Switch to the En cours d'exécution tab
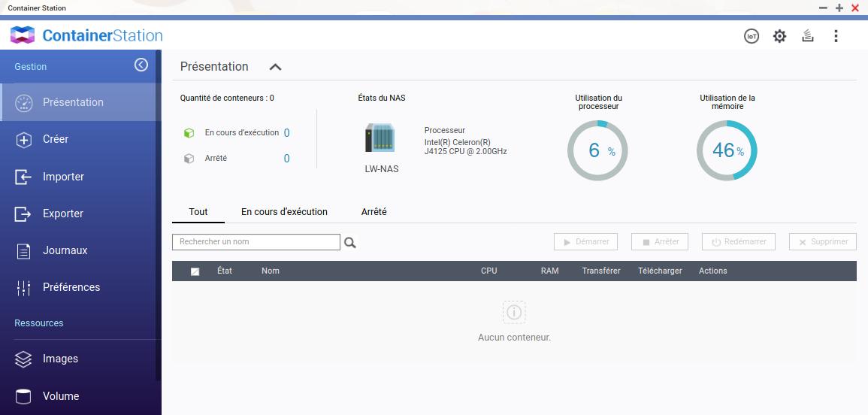 [x=284, y=212]
